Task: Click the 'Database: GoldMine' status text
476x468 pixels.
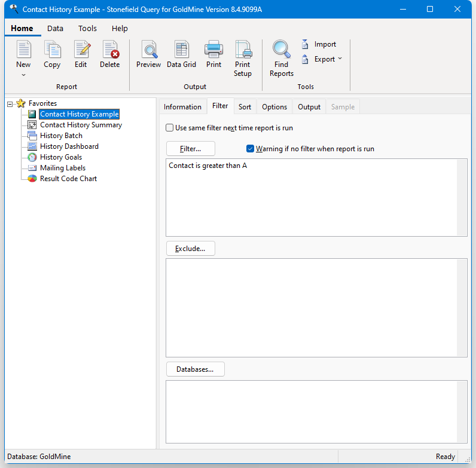Action: point(39,457)
